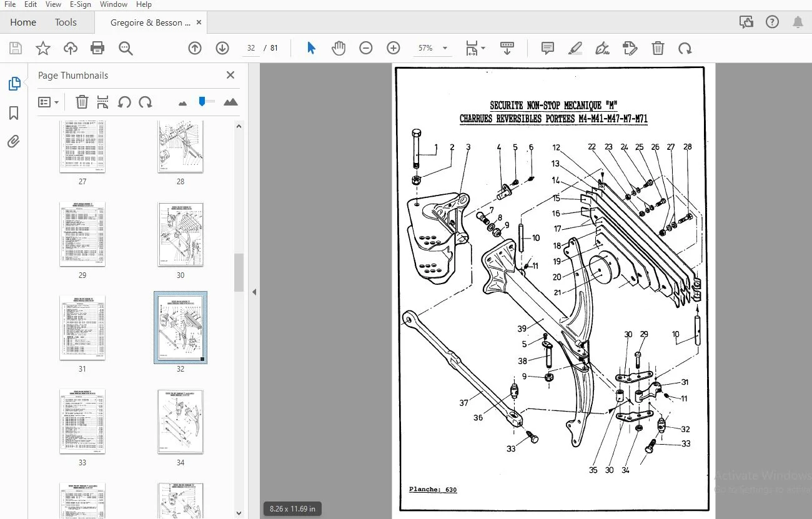Open the share screen chat icon

pyautogui.click(x=746, y=22)
